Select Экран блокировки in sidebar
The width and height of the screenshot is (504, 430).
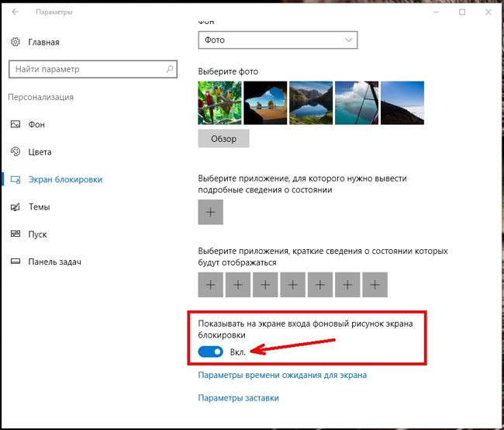[x=65, y=179]
